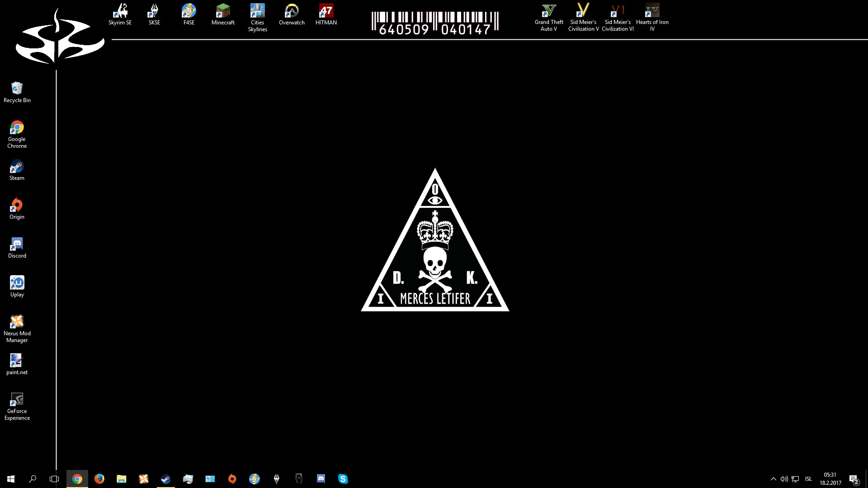The height and width of the screenshot is (488, 868).
Task: Launch Origin from the taskbar
Action: 232,479
